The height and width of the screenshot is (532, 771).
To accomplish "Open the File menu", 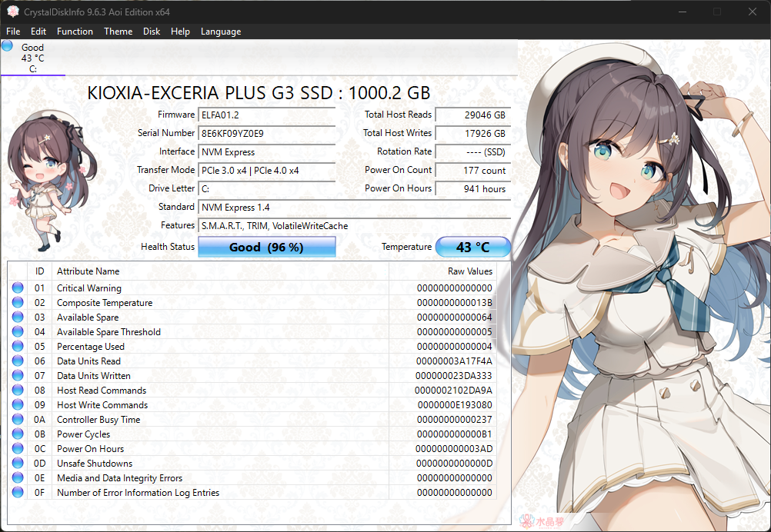I will tap(13, 32).
